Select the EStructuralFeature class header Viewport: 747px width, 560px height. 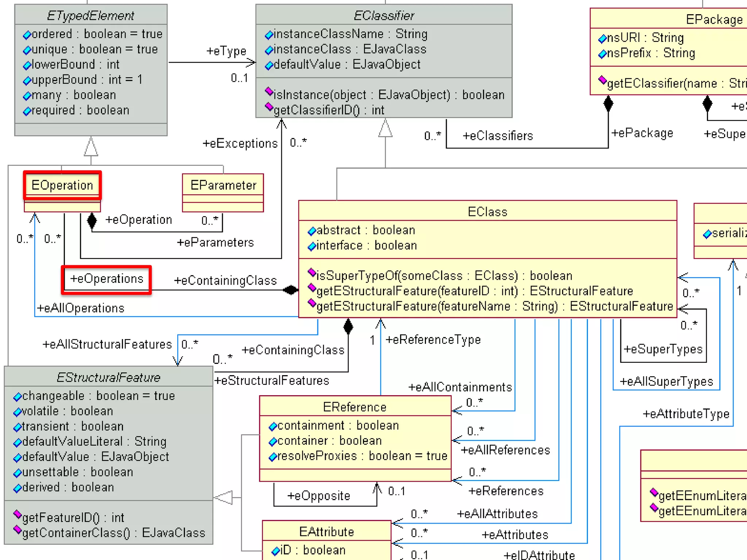click(108, 377)
